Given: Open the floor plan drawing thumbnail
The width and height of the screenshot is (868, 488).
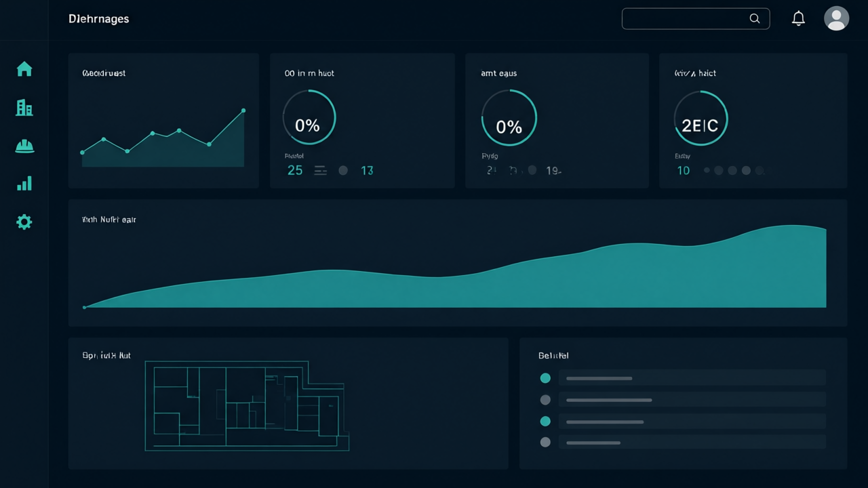Looking at the screenshot, I should point(247,406).
